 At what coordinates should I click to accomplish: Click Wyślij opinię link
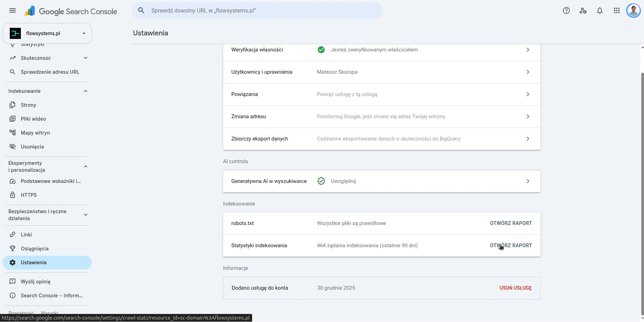[x=47, y=282]
